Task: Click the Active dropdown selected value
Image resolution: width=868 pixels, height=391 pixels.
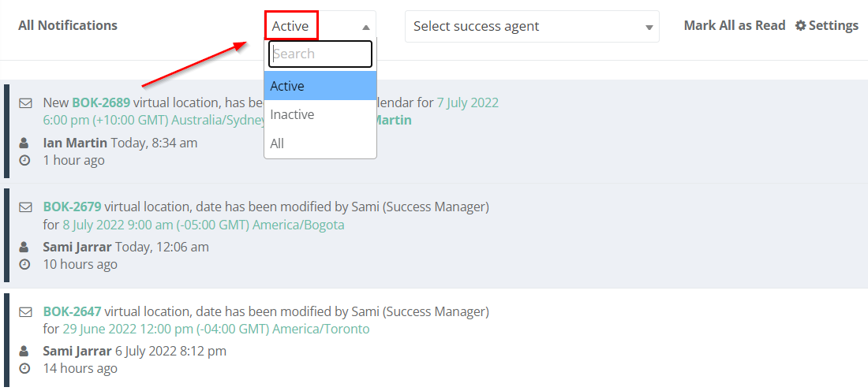Action: coord(290,26)
